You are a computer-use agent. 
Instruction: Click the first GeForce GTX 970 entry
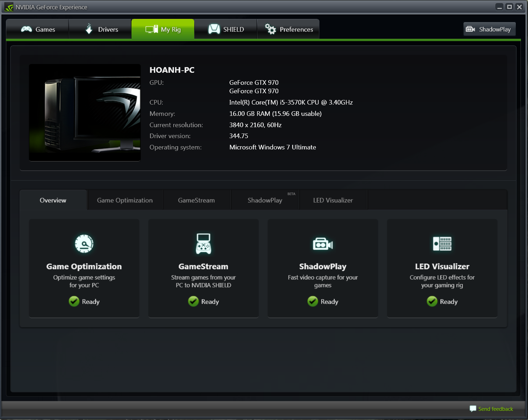(x=254, y=83)
